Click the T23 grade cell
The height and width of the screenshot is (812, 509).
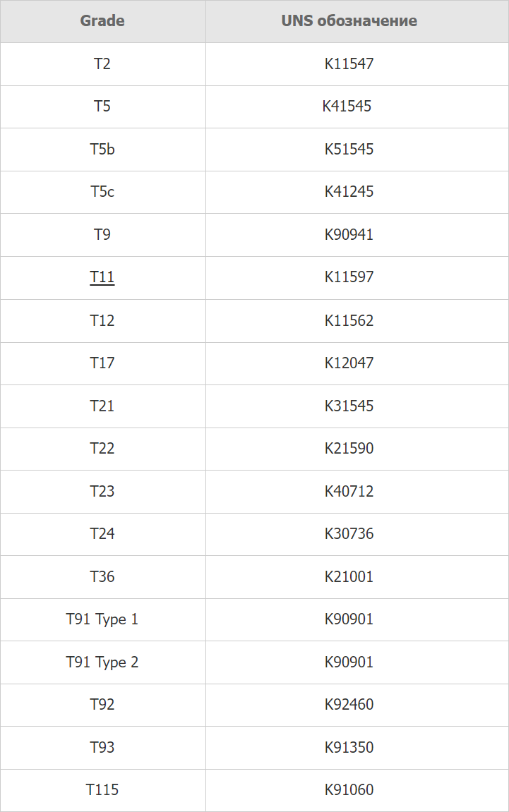tap(102, 492)
